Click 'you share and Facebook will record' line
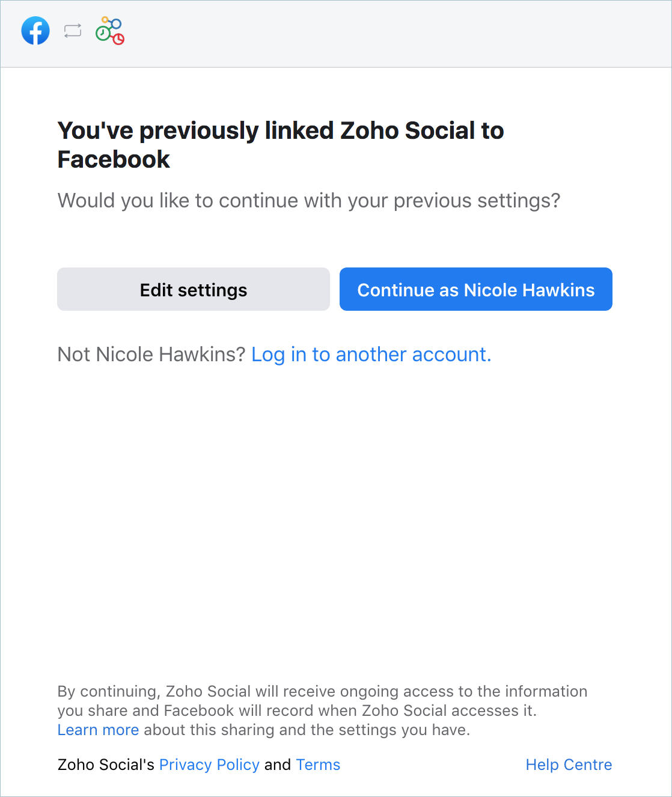The width and height of the screenshot is (672, 797). coord(296,710)
